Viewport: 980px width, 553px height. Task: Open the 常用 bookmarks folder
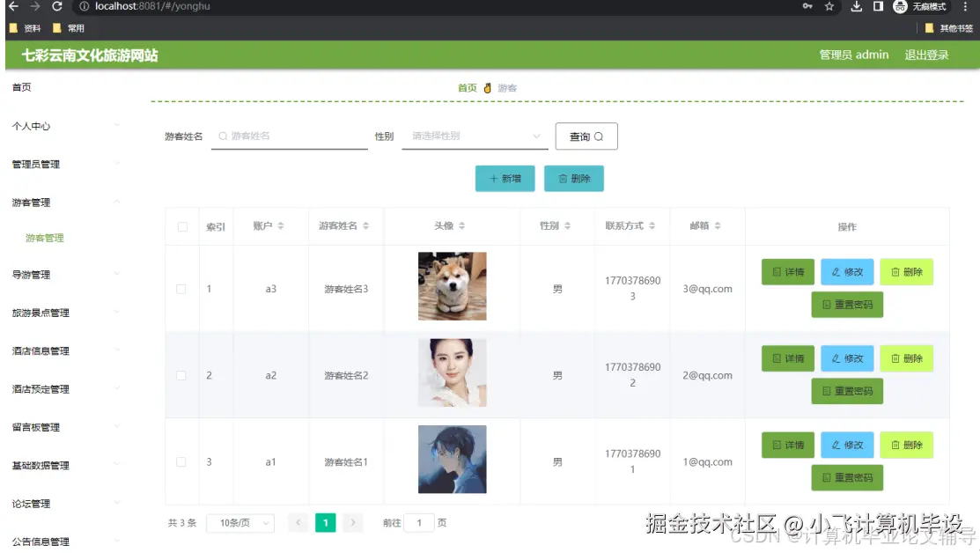click(69, 28)
